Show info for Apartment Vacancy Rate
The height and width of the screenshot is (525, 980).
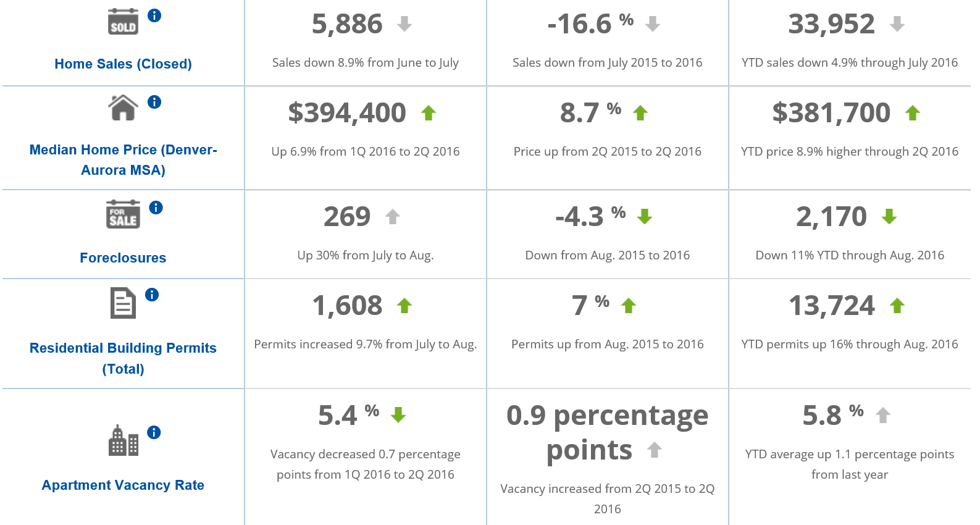coord(154,432)
